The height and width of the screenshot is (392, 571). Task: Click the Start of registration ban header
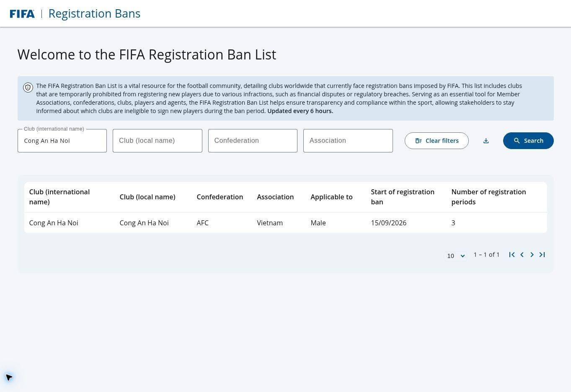point(403,197)
